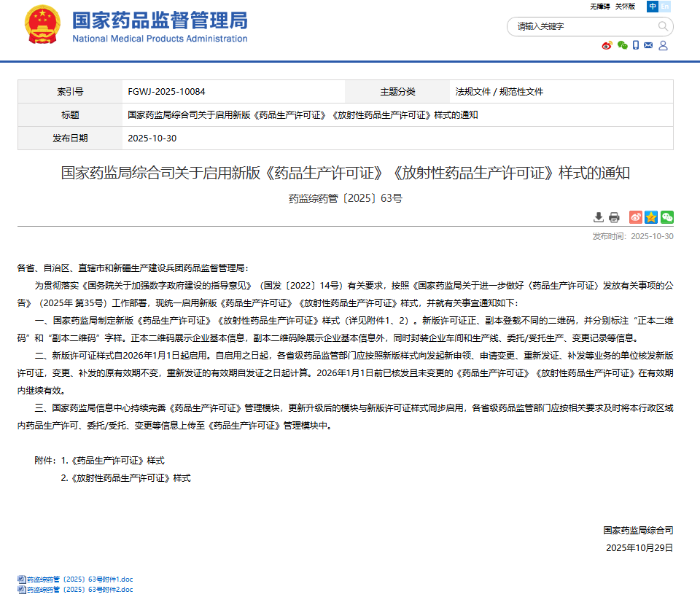Switch language to Chinese (中)
The height and width of the screenshot is (605, 700).
point(653,7)
